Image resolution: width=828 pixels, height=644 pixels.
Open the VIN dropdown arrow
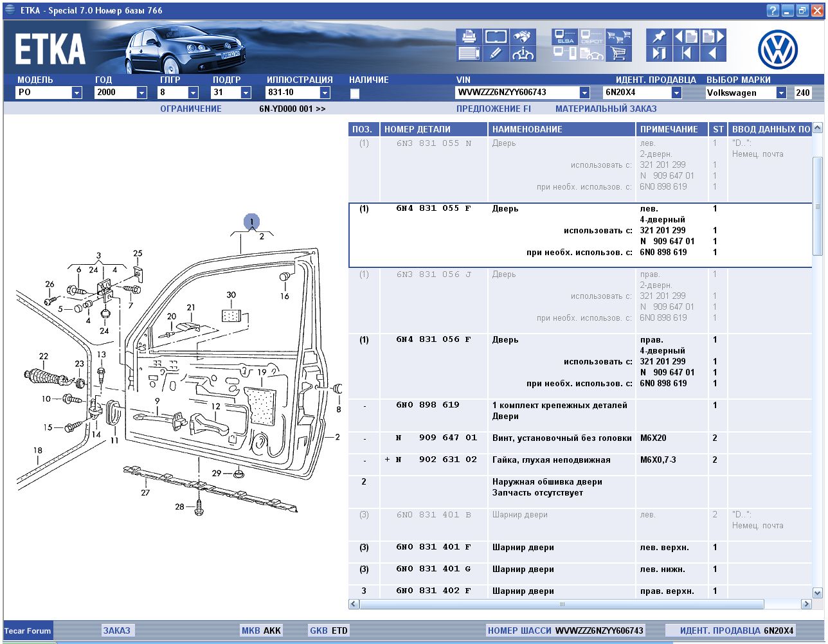coord(584,93)
